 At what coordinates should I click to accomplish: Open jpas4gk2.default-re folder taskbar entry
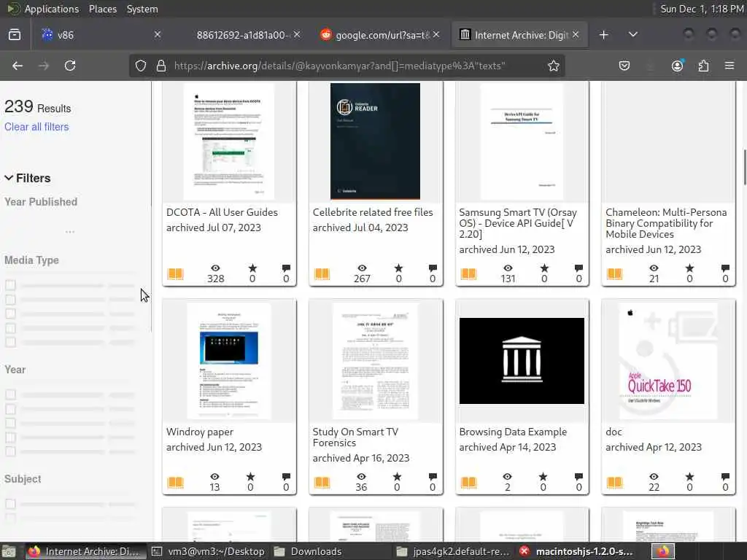pos(454,551)
